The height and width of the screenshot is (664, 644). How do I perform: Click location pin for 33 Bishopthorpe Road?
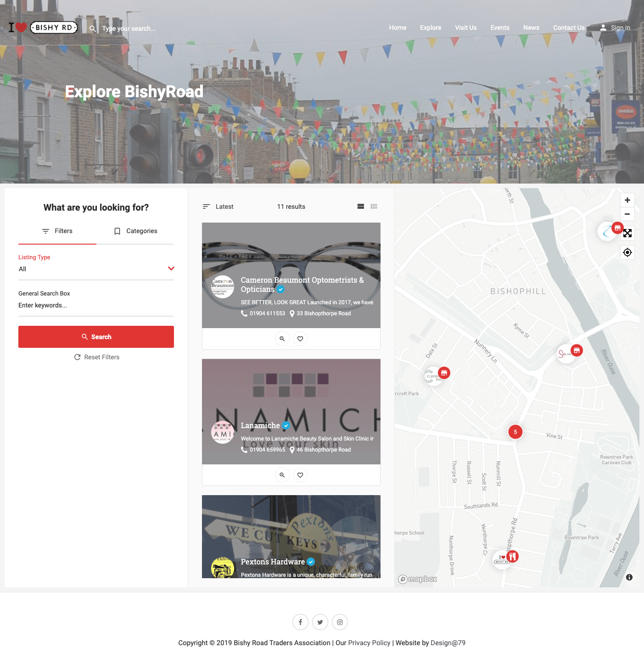click(x=292, y=313)
